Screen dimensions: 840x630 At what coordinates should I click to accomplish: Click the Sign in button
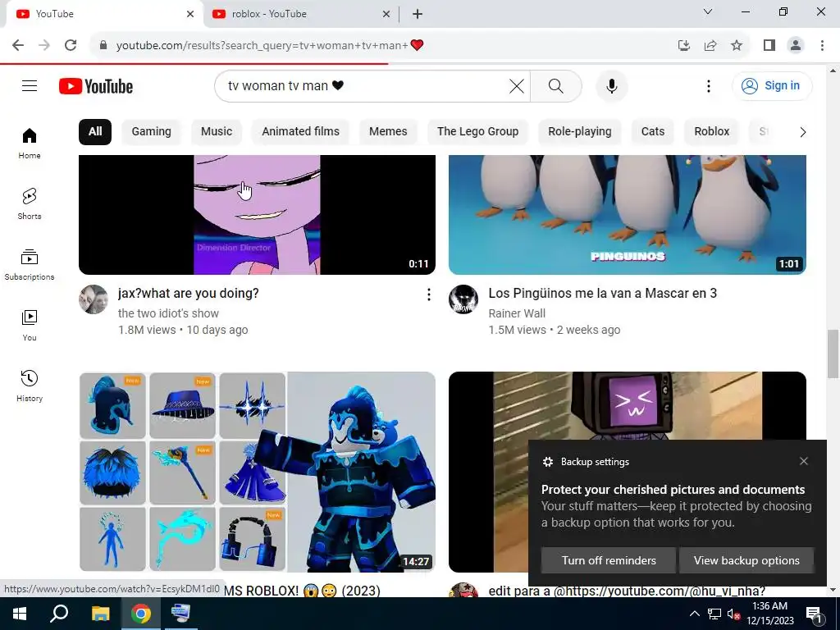[x=772, y=85]
